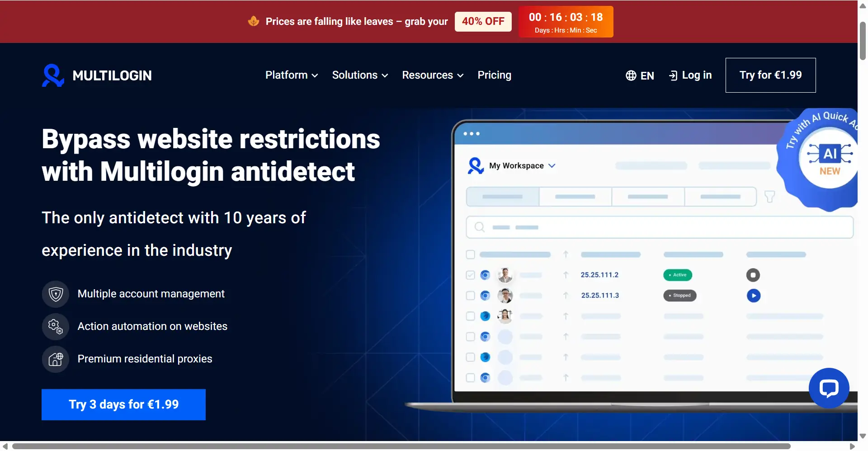Click the filter funnel icon in the mockup
The width and height of the screenshot is (868, 451).
click(x=769, y=197)
